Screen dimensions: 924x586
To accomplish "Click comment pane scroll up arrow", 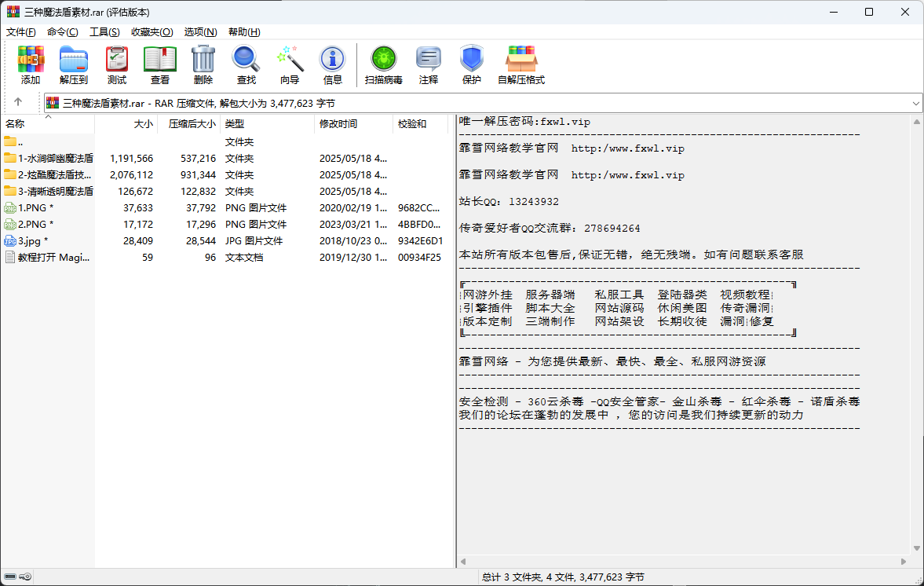I will coord(916,122).
